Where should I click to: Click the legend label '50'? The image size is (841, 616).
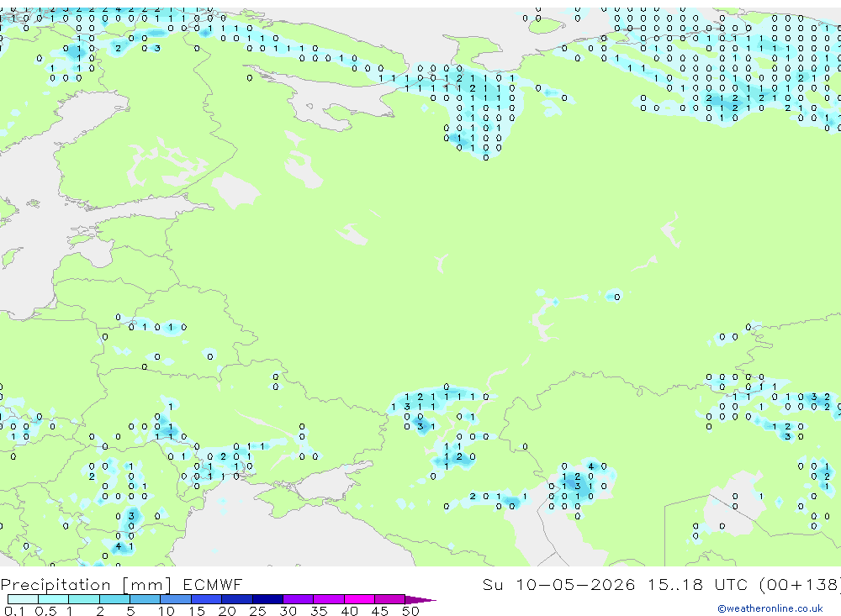point(410,611)
